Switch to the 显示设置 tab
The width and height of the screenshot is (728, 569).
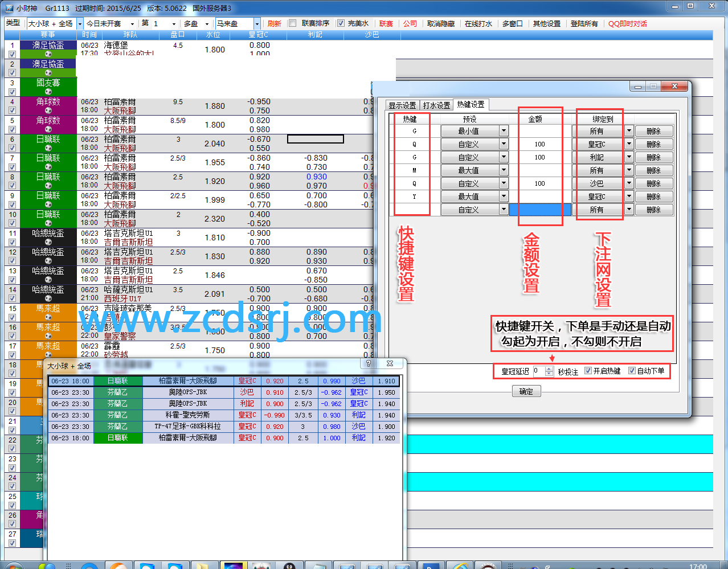point(402,105)
